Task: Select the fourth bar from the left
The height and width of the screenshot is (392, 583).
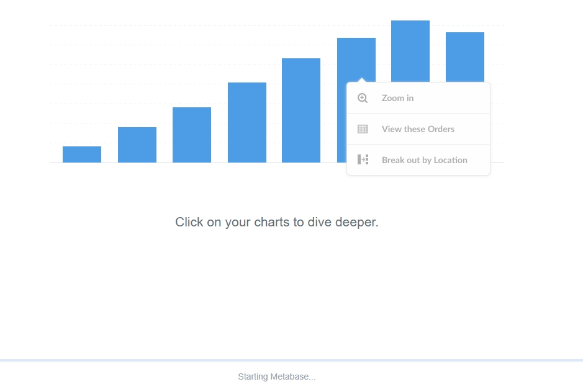Action: point(247,123)
